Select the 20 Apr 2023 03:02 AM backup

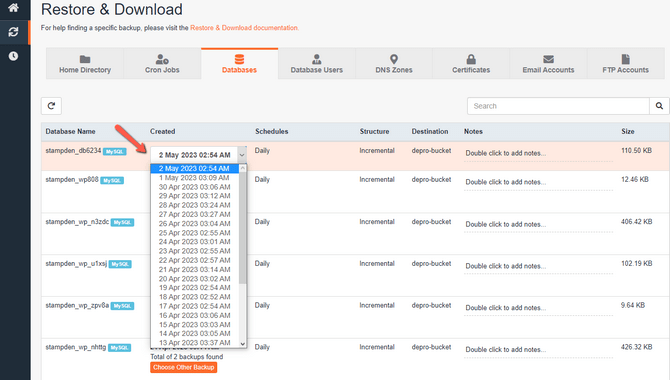(194, 279)
